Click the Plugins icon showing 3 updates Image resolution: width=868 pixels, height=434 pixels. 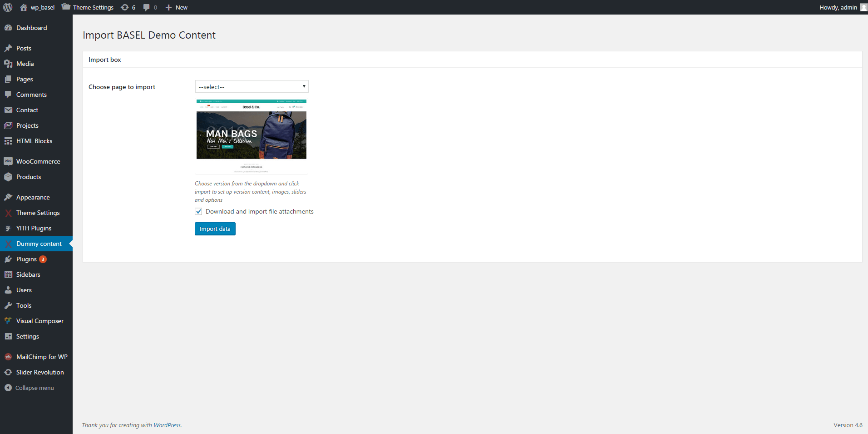coord(8,259)
